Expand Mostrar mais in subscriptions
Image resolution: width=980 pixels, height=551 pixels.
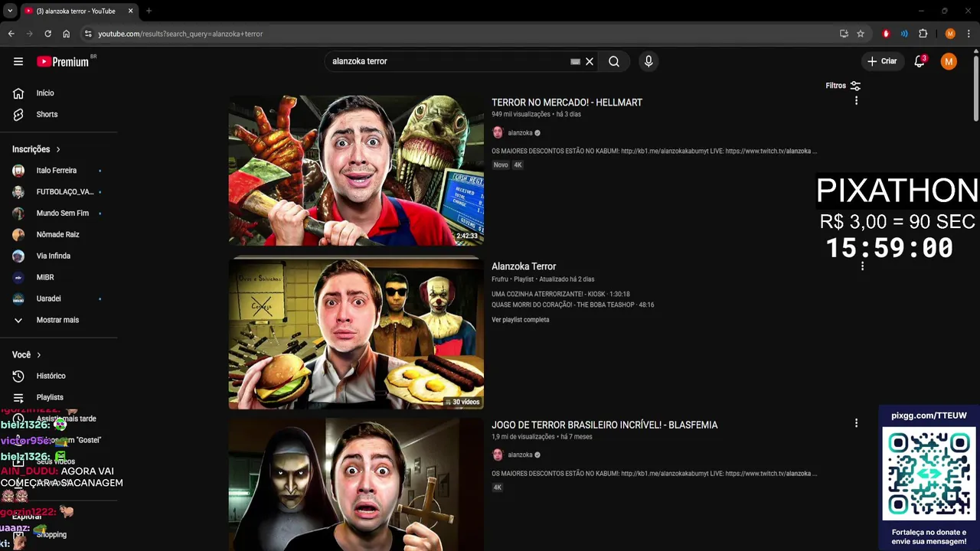click(59, 320)
